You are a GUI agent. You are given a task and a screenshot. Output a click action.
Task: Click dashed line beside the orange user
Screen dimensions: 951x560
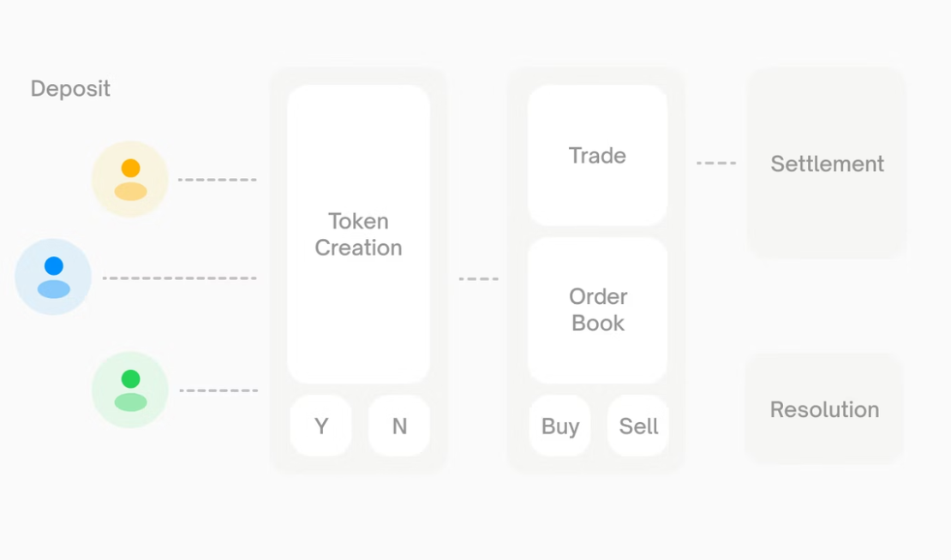217,180
